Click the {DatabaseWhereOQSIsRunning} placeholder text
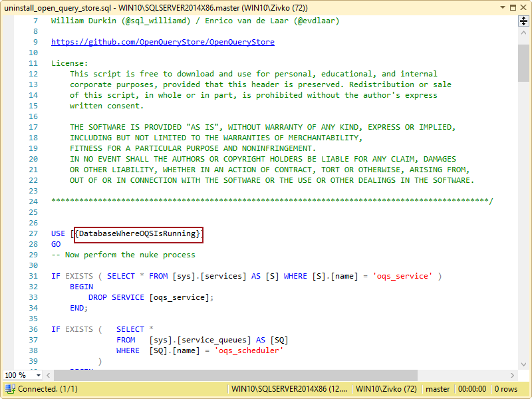 (x=138, y=234)
